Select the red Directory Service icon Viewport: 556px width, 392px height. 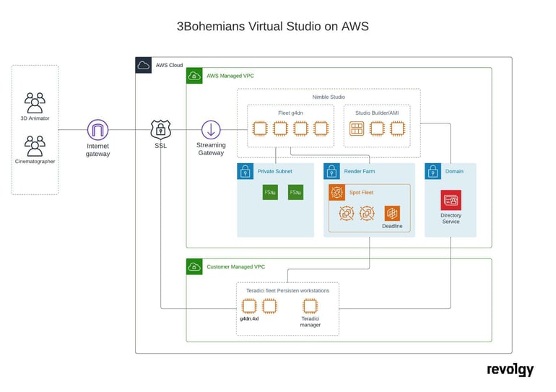click(x=451, y=200)
